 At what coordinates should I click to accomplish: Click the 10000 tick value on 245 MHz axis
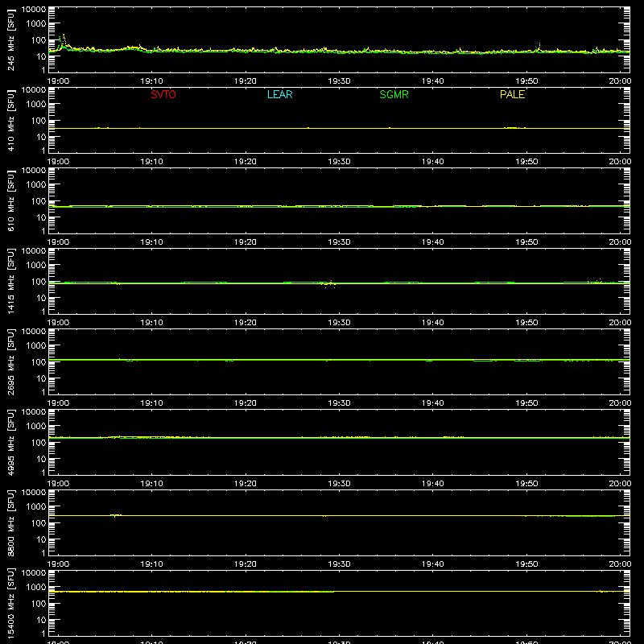click(x=34, y=10)
